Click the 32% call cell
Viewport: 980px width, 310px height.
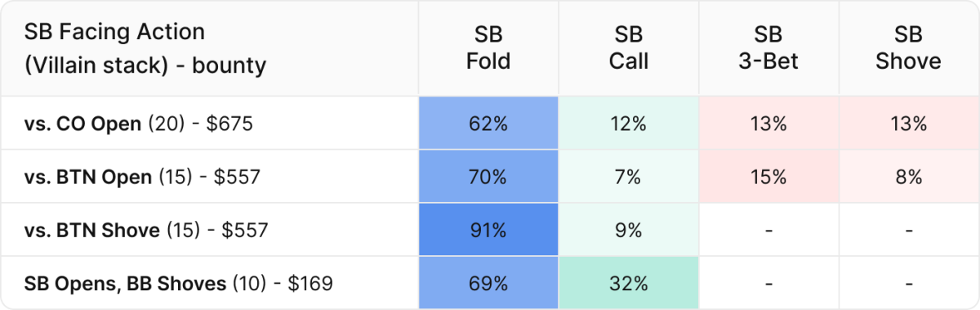629,284
